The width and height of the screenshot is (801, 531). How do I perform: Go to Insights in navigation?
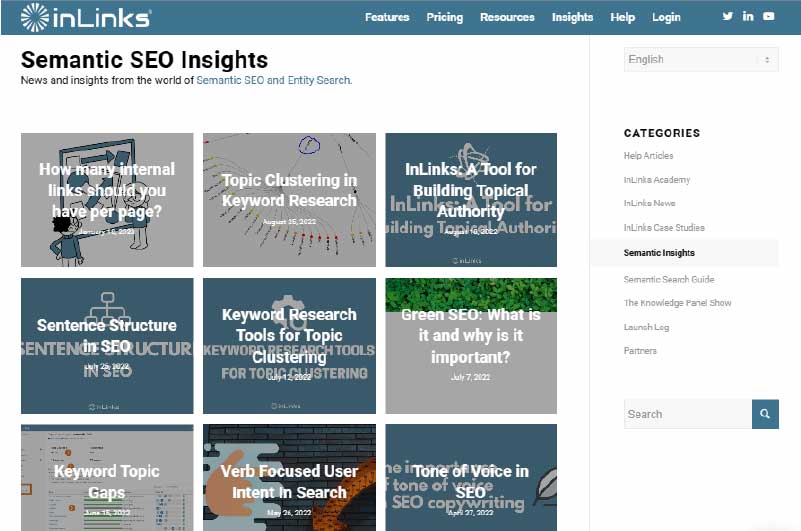[572, 17]
